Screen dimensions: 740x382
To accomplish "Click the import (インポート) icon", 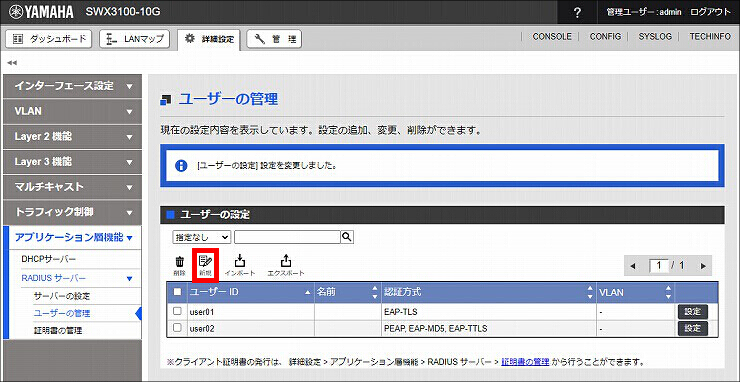I will click(240, 266).
